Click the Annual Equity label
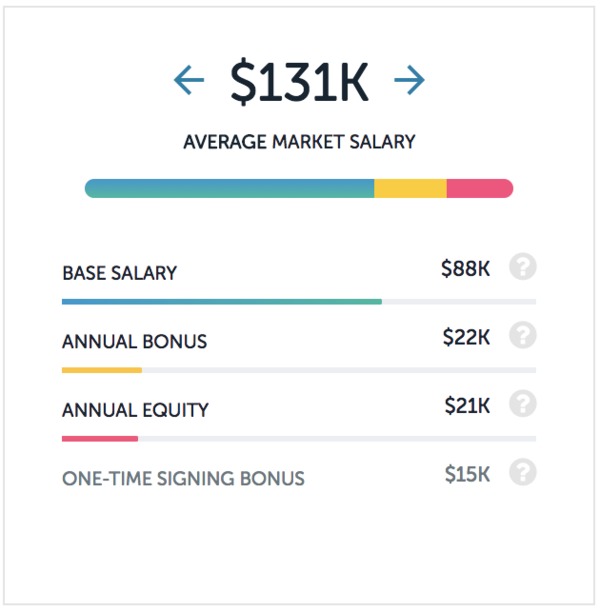Image resolution: width=600 pixels, height=611 pixels. [136, 410]
